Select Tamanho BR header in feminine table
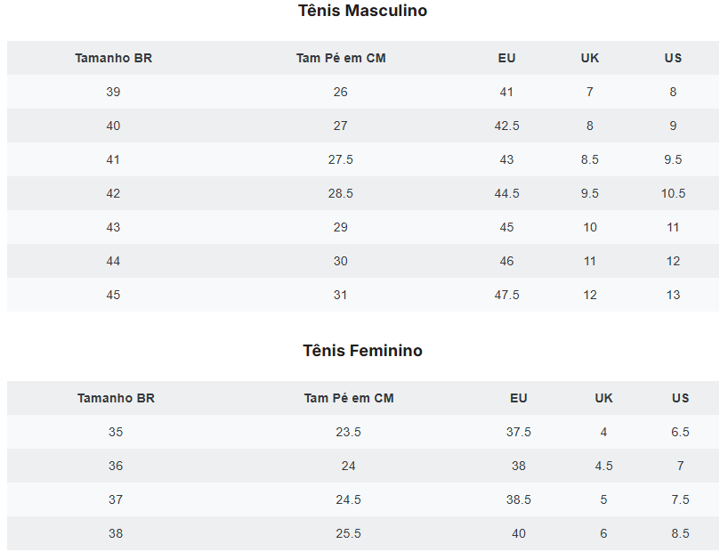The width and height of the screenshot is (728, 560). click(x=116, y=398)
